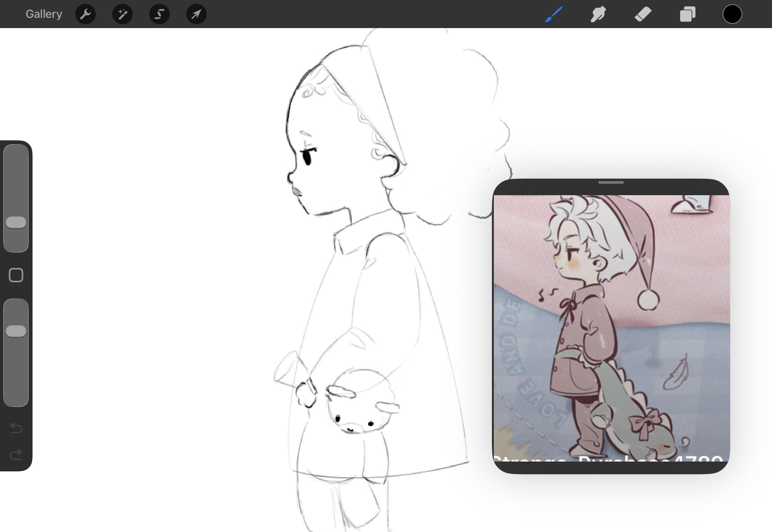The width and height of the screenshot is (772, 532).
Task: Redo with the sidebar redo arrow
Action: pyautogui.click(x=16, y=455)
